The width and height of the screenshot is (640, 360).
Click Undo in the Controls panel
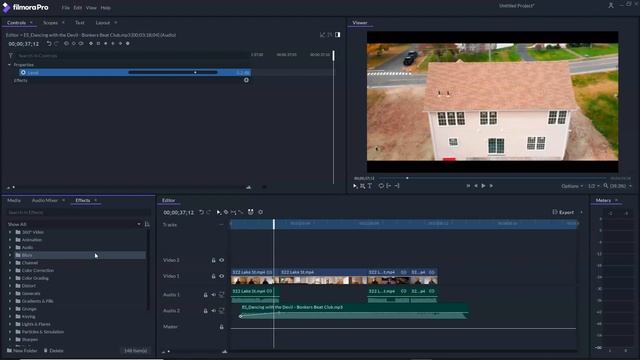click(49, 43)
